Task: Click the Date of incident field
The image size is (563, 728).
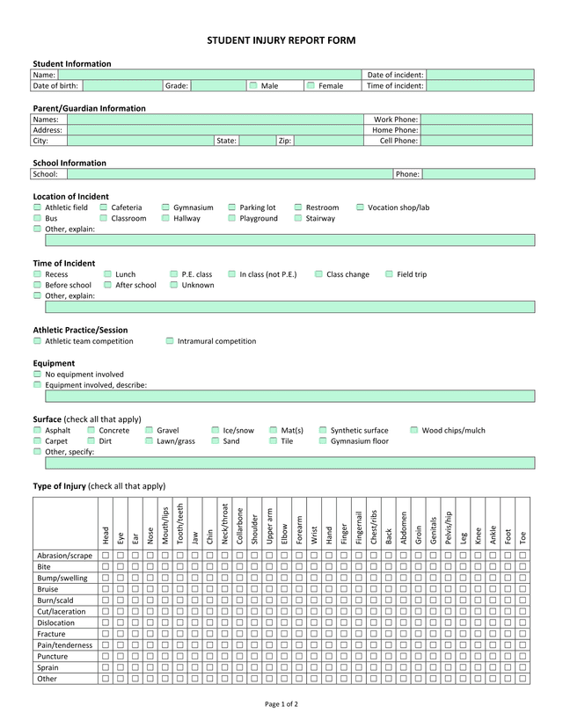Action: click(480, 75)
